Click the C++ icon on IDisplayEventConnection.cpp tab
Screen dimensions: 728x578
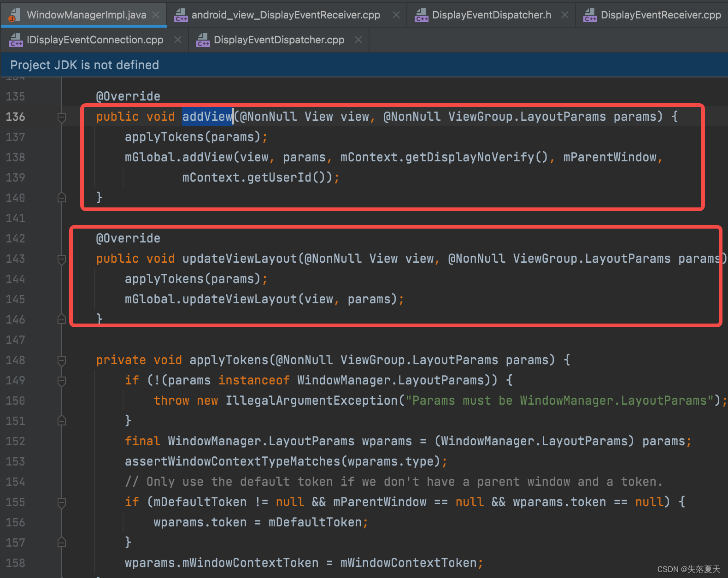(16, 40)
